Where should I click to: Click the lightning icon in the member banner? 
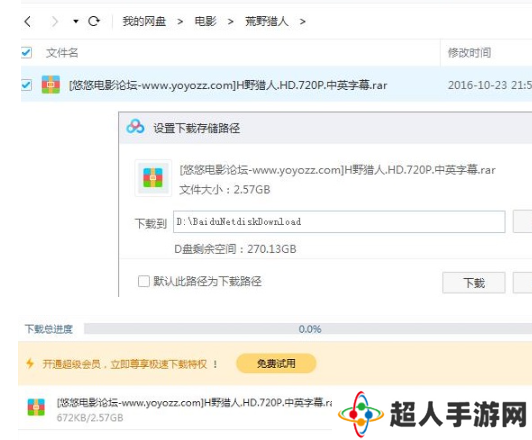click(x=30, y=364)
